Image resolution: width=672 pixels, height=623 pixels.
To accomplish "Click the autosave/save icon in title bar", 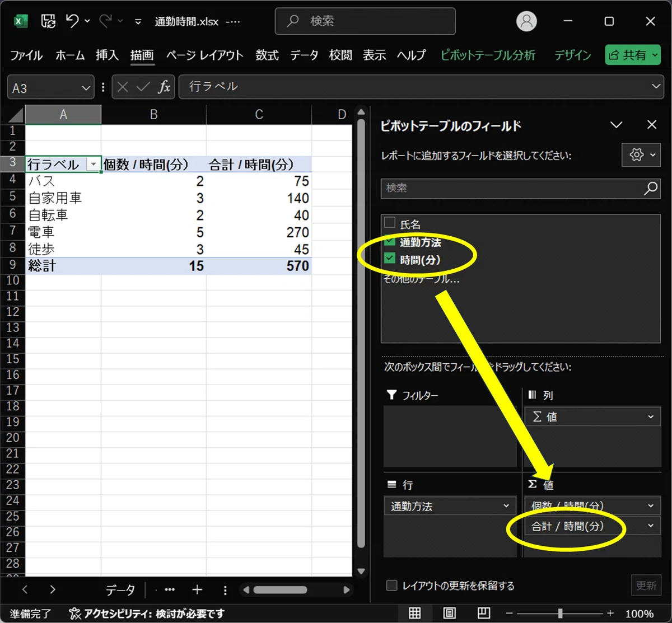I will [x=49, y=21].
